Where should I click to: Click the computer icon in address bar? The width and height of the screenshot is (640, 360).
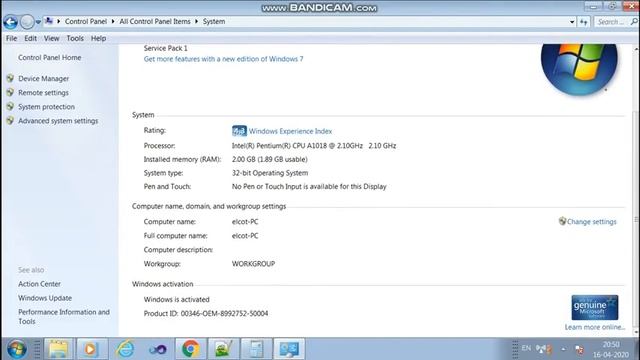(49, 21)
